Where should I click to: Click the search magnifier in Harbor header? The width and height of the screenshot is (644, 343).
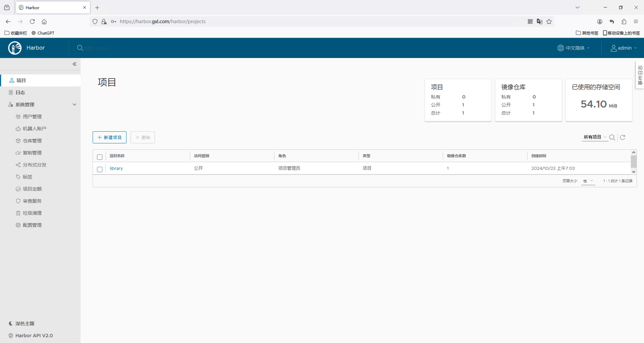pyautogui.click(x=80, y=48)
